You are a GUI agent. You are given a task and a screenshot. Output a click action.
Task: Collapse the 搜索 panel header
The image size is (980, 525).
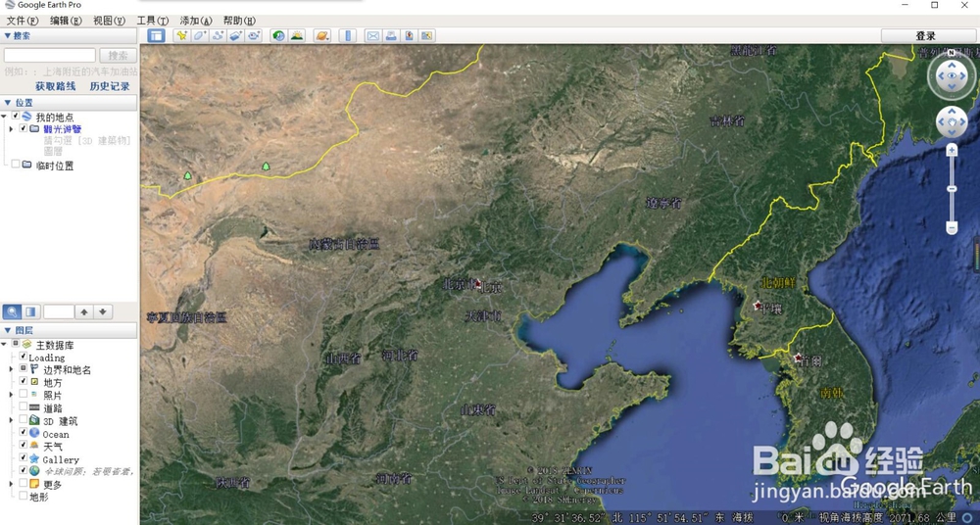pyautogui.click(x=69, y=35)
